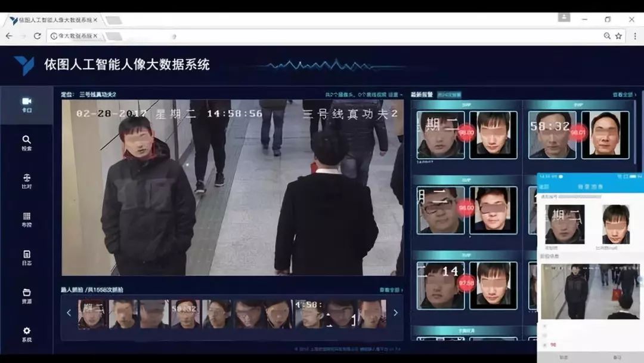Tap 返回 back in the mobile alert panel

[544, 187]
